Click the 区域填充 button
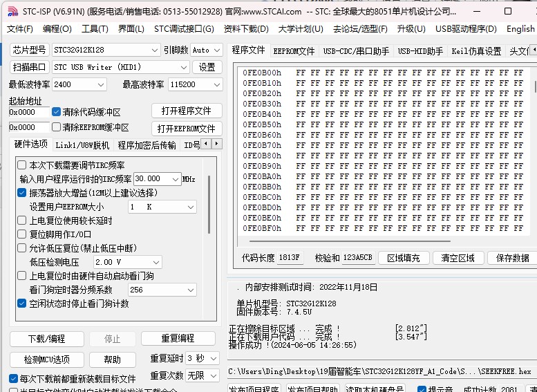This screenshot has width=537, height=392. 404,258
